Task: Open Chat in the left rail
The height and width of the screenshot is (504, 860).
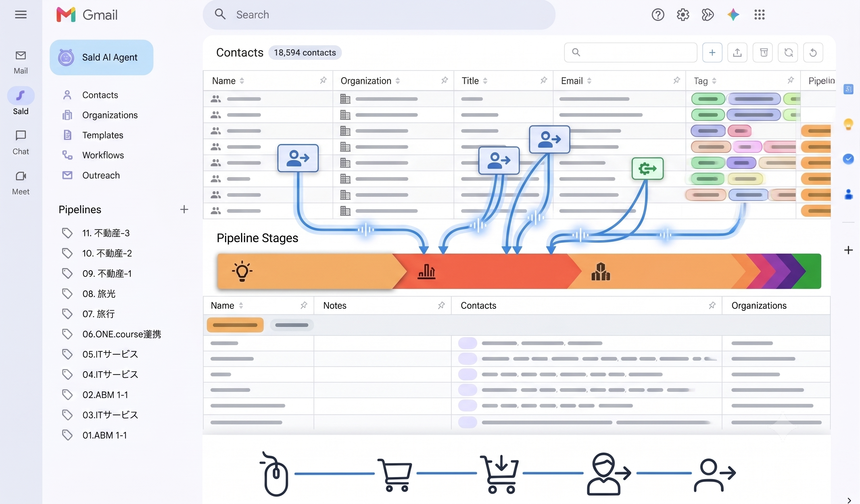Action: click(x=21, y=142)
